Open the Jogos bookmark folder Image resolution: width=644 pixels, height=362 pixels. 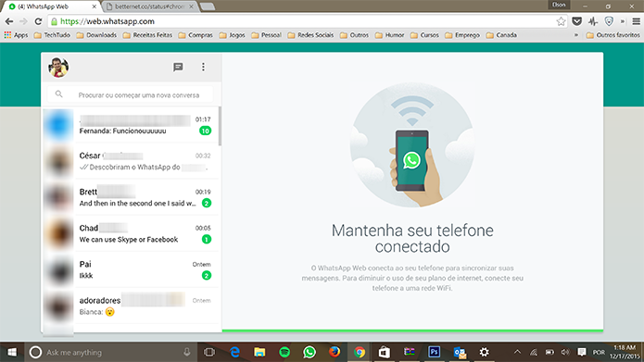pyautogui.click(x=232, y=35)
